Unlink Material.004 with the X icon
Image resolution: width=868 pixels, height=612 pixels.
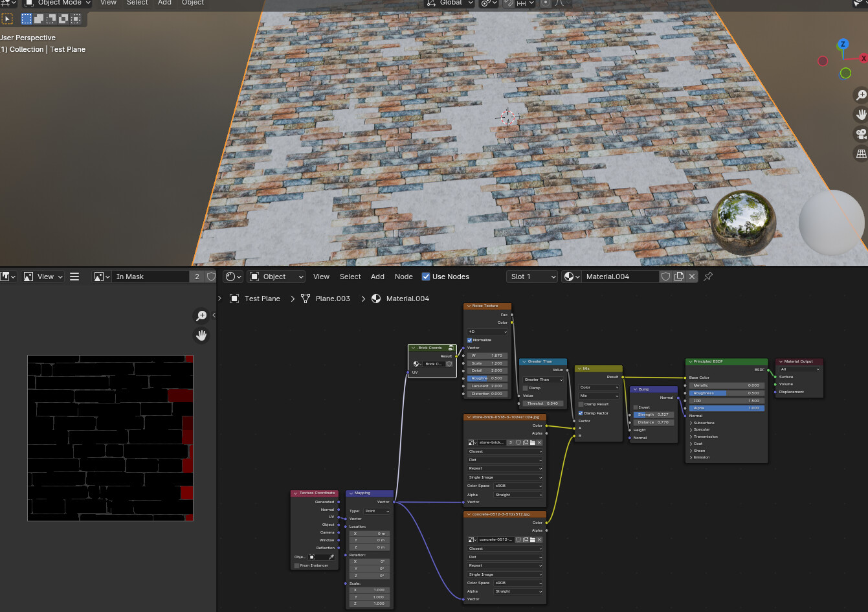click(x=692, y=277)
